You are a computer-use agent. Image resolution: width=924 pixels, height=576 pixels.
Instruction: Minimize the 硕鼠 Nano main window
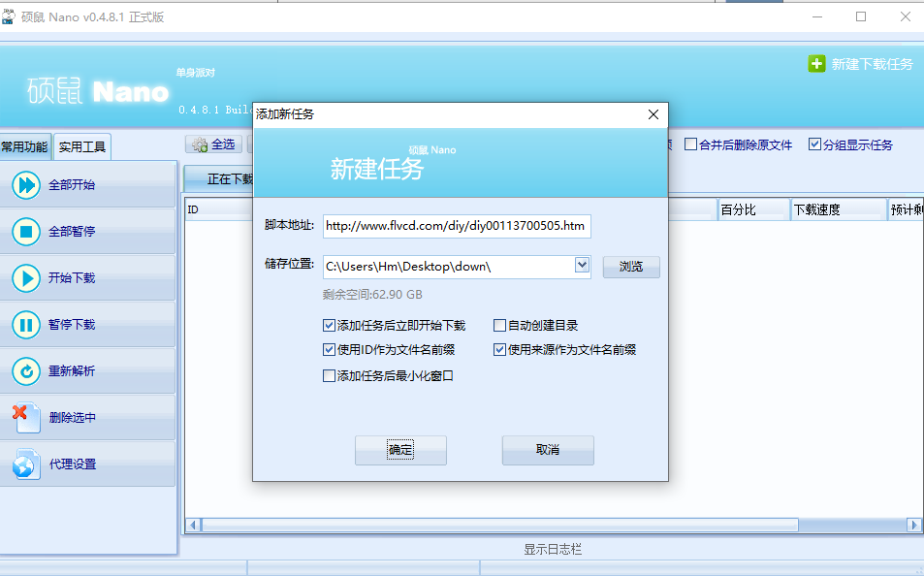(x=817, y=16)
